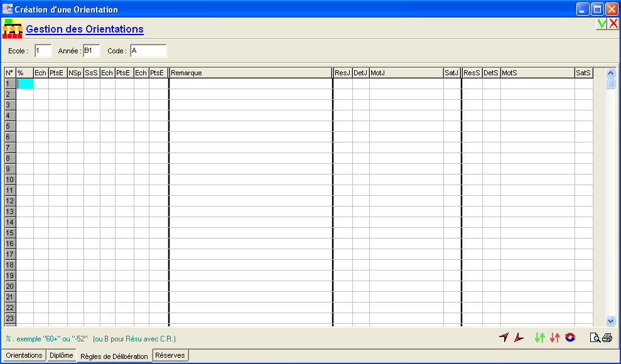Focus the Ecole input field

(x=43, y=51)
